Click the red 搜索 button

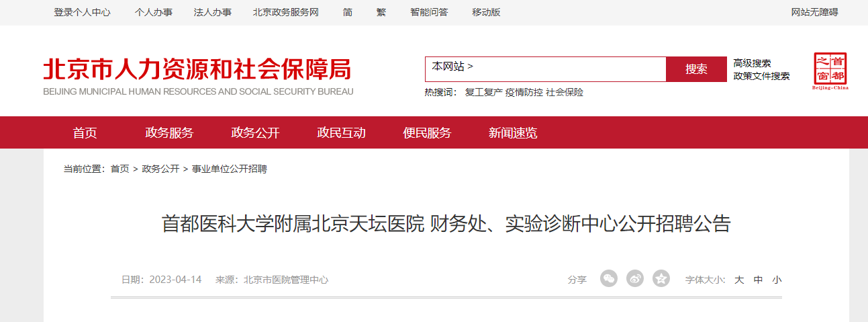point(696,69)
